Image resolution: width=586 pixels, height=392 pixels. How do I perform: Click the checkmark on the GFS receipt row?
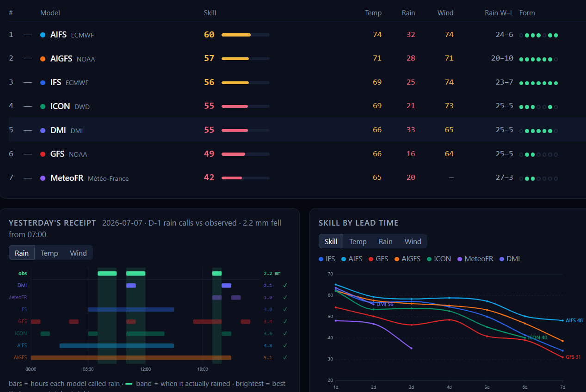point(285,321)
